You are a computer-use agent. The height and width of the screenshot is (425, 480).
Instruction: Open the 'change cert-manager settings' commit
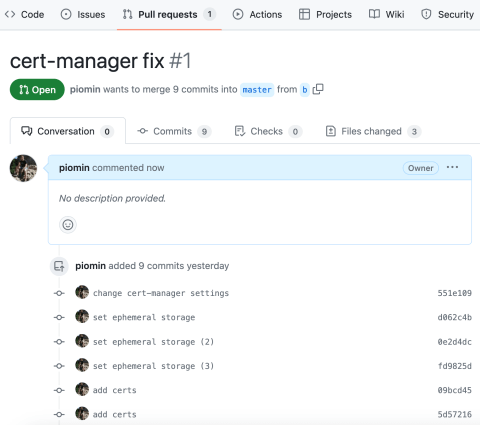(x=161, y=293)
